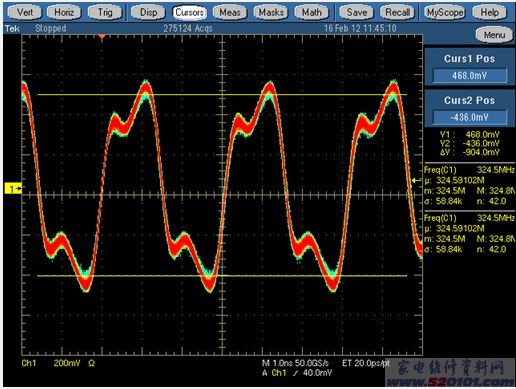This screenshot has width=516, height=389.
Task: Open the Meas measurement button
Action: pos(230,13)
